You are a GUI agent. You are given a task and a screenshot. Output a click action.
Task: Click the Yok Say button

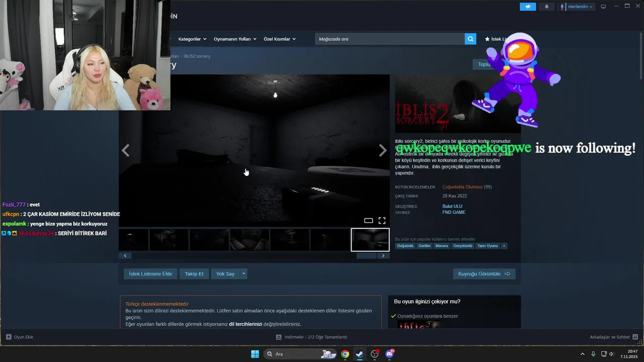pos(225,274)
